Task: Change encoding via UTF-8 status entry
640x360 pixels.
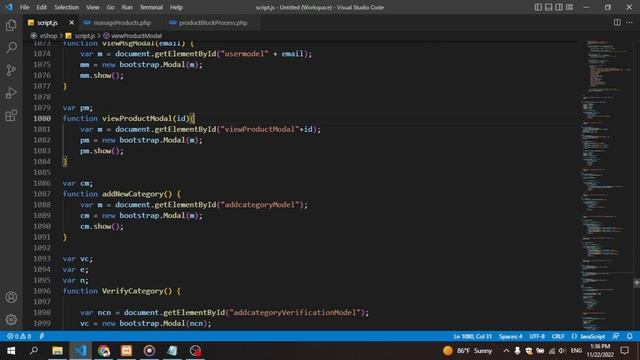Action: (537, 336)
